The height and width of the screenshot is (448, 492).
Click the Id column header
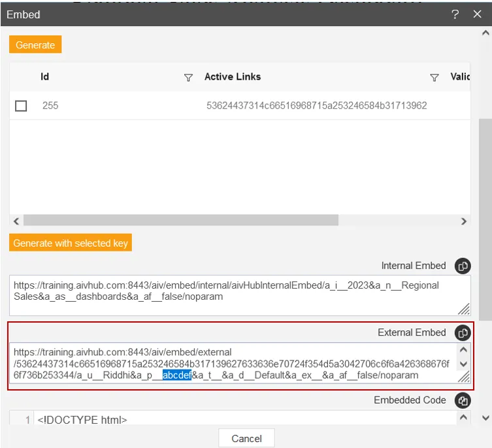45,76
